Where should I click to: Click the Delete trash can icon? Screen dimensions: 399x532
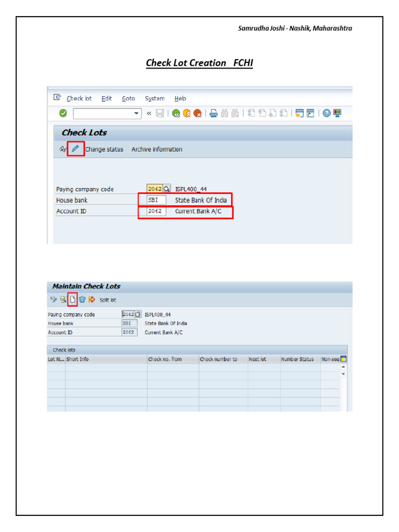click(x=82, y=299)
